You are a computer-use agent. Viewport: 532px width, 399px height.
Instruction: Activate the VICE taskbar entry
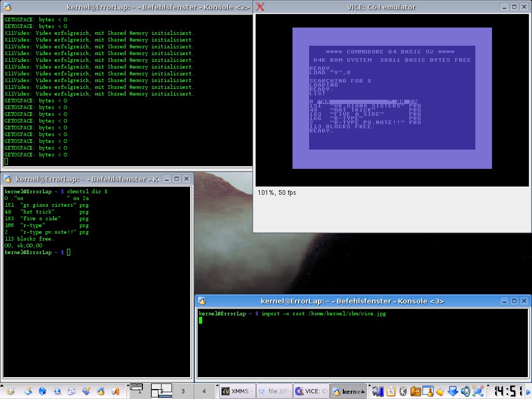(x=311, y=391)
